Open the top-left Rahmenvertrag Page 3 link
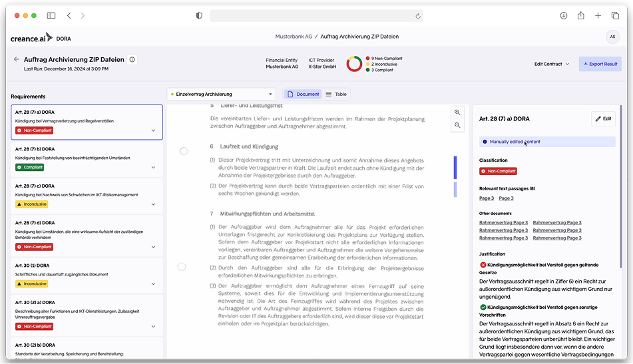The height and width of the screenshot is (364, 633). (503, 223)
